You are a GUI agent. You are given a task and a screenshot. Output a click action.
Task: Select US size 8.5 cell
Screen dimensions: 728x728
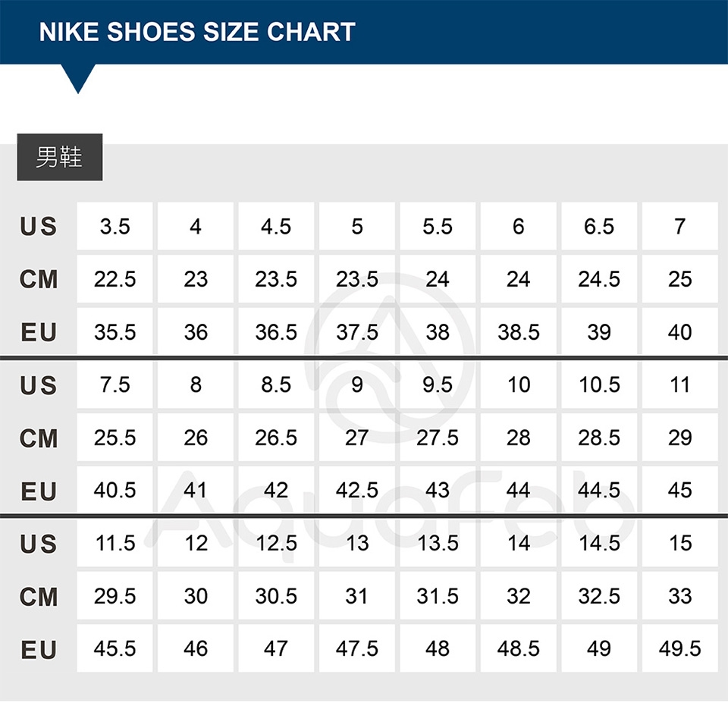tap(276, 385)
